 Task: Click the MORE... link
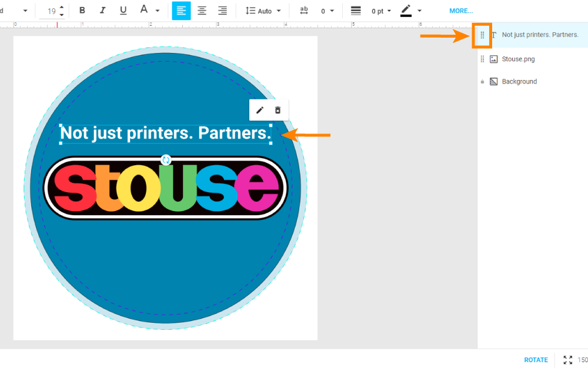tap(461, 11)
